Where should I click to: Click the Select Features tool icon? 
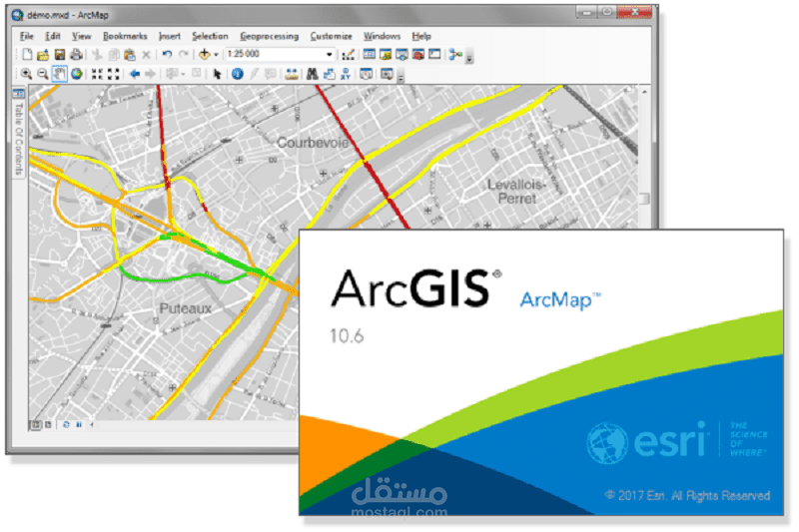172,74
